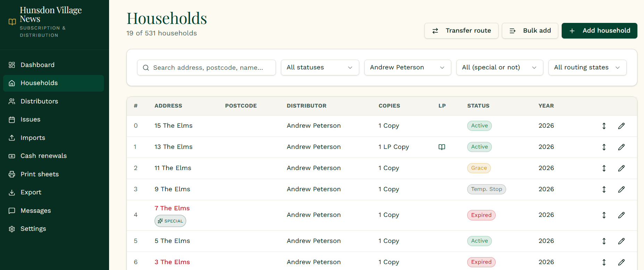Image resolution: width=644 pixels, height=270 pixels.
Task: Click the Expired badge on 3 The Elms
Action: (481, 262)
